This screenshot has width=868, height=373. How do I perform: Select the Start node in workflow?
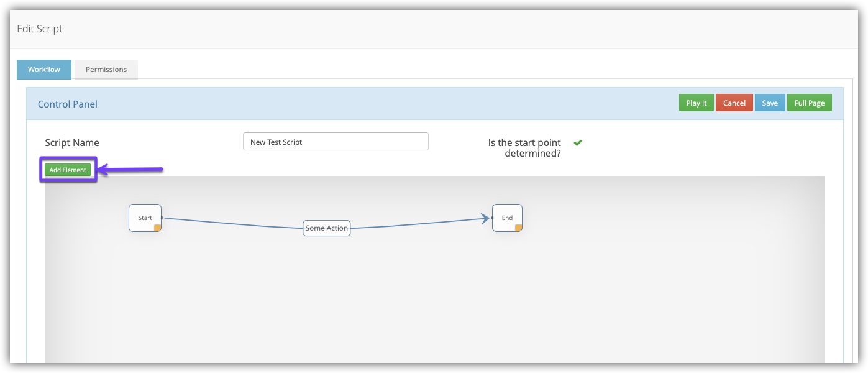click(144, 218)
